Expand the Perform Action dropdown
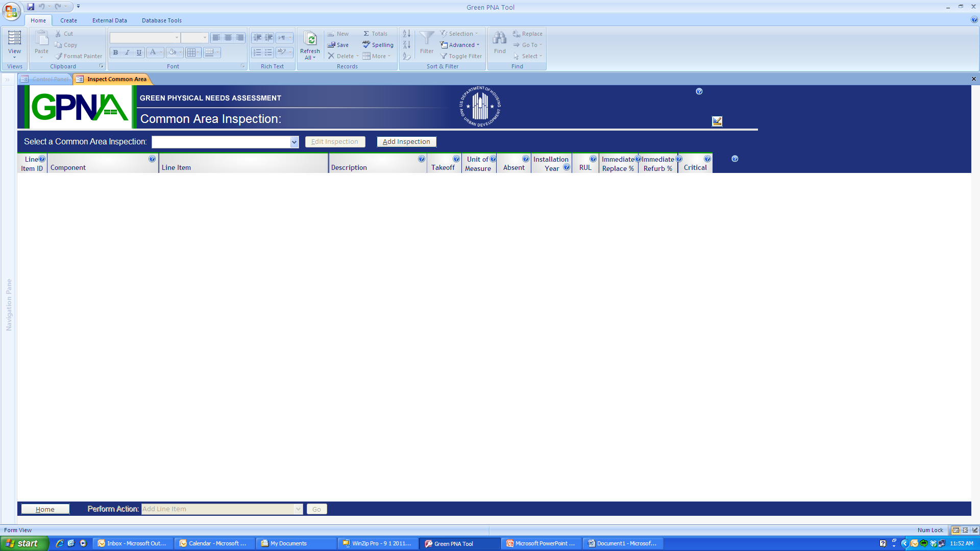 click(298, 509)
